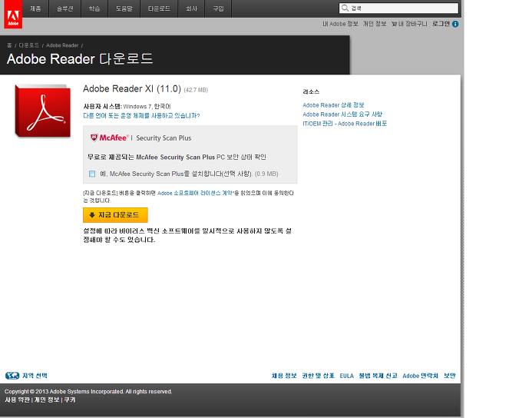This screenshot has height=418, width=532.
Task: Open Adobe software license agreement link
Action: (196, 193)
